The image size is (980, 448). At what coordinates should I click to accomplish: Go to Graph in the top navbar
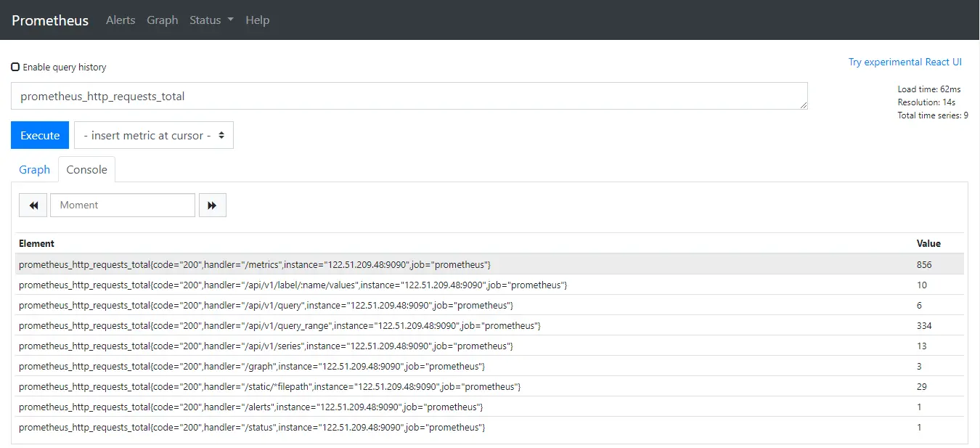162,20
